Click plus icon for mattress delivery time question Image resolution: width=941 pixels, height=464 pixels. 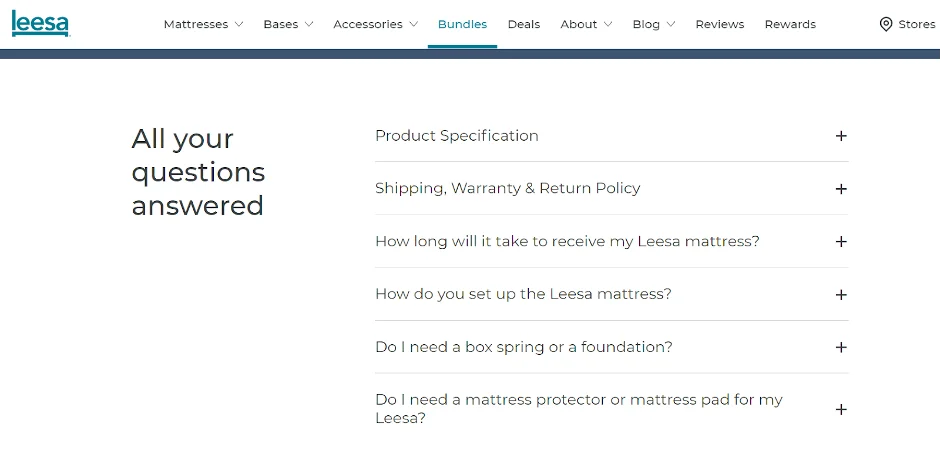pyautogui.click(x=841, y=242)
